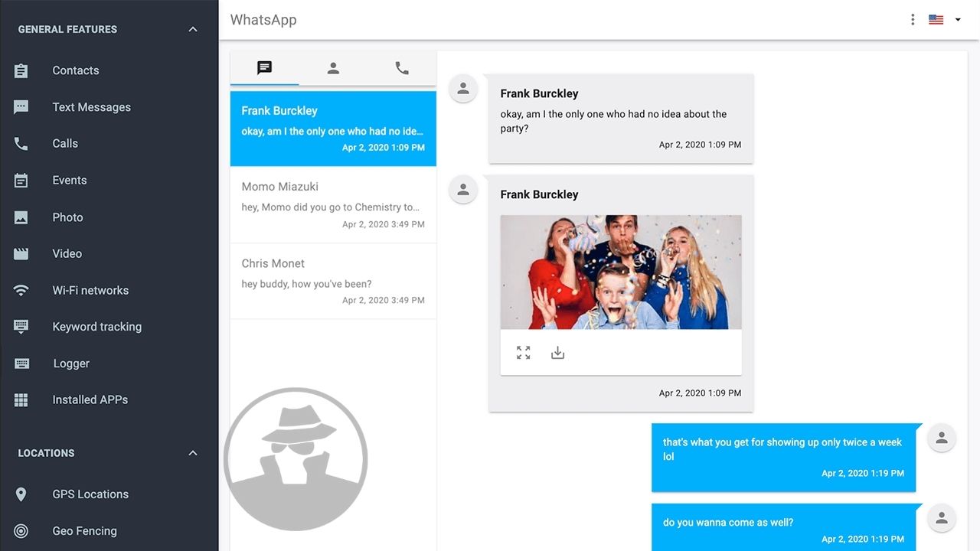980x551 pixels.
Task: Click the Wi-Fi networks signal icon
Action: point(21,291)
